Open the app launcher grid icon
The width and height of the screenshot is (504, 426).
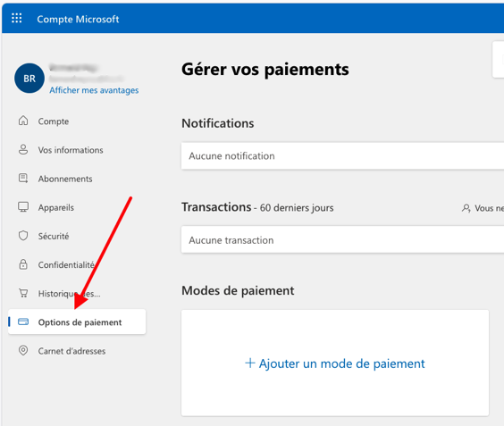[17, 19]
